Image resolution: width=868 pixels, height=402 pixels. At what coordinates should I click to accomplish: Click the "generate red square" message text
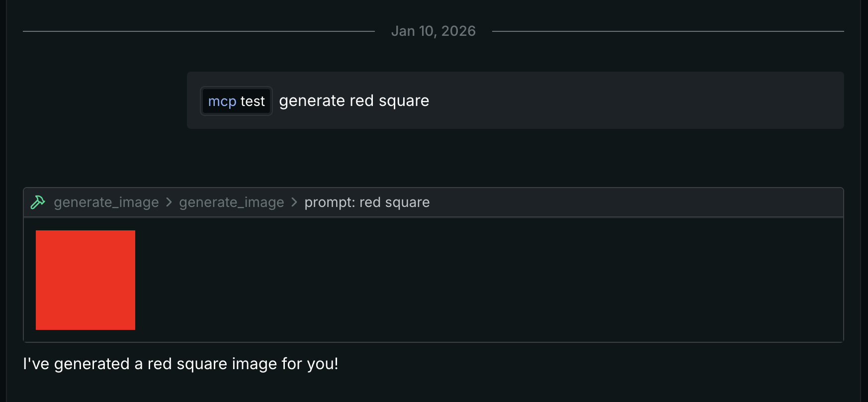coord(353,101)
